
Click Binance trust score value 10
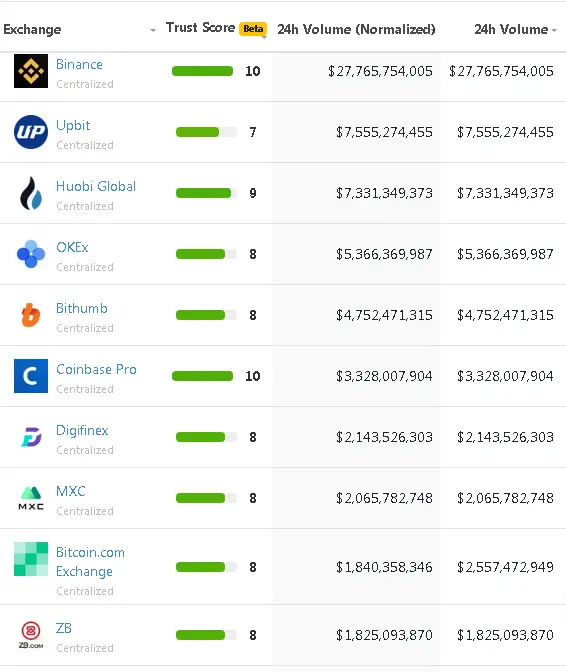point(253,71)
